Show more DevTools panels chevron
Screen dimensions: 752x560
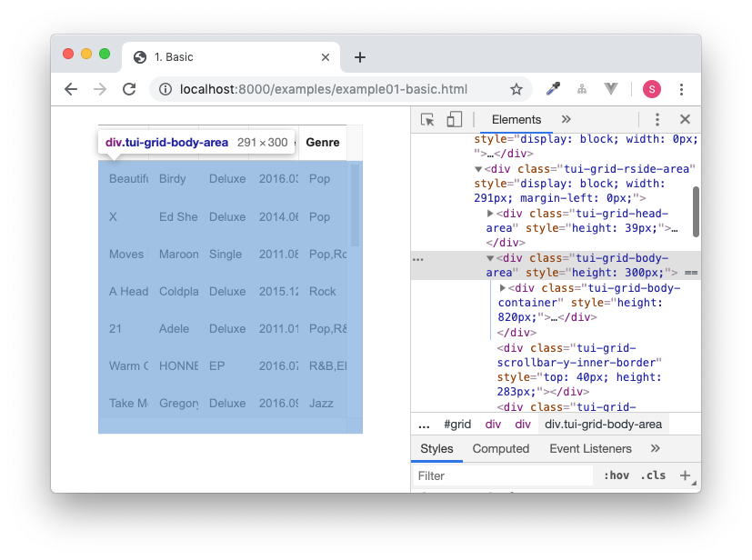(x=566, y=119)
